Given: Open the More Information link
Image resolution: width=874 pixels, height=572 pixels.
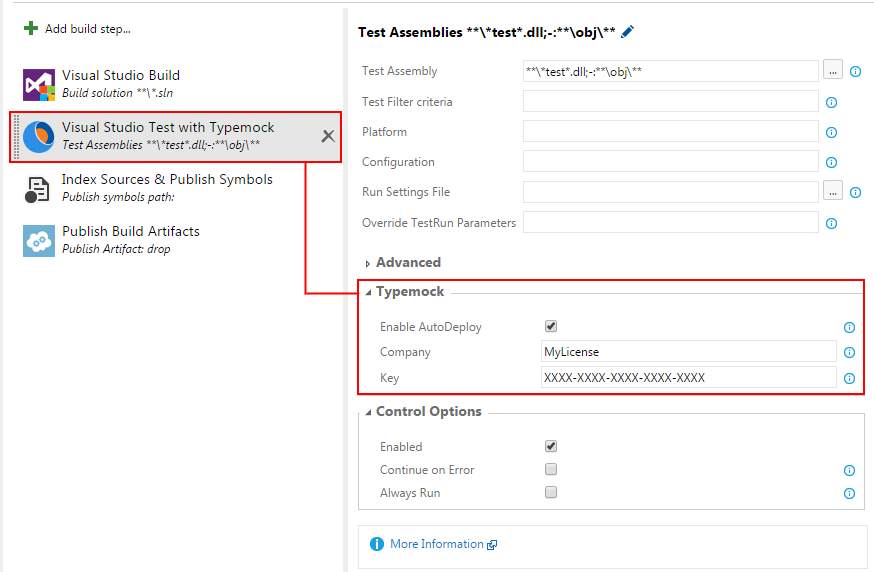Looking at the screenshot, I should click(x=437, y=544).
